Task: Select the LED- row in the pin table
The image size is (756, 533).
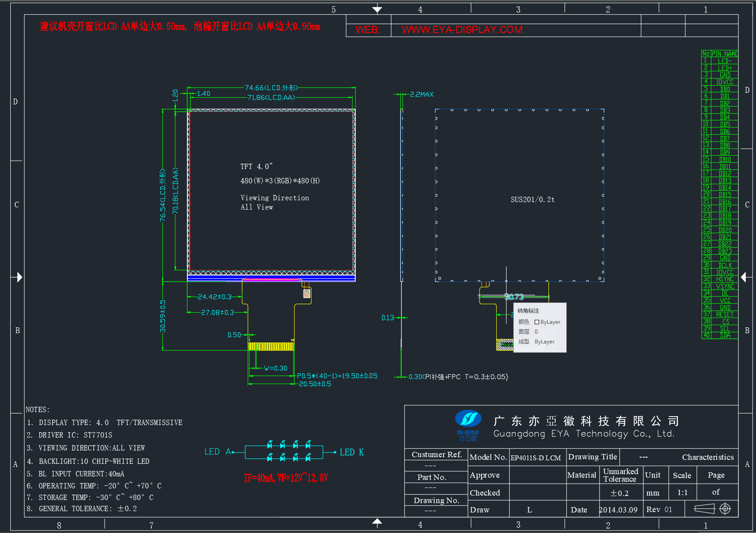Action: tap(719, 61)
